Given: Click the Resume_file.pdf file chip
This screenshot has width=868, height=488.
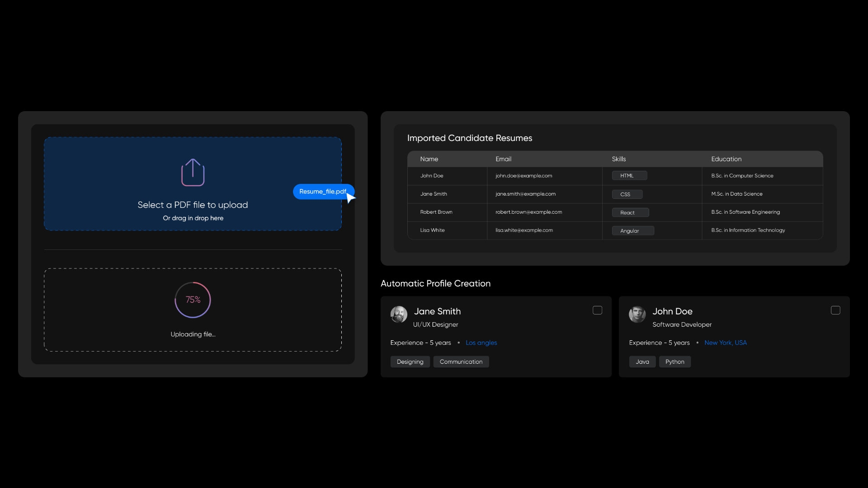Looking at the screenshot, I should pyautogui.click(x=322, y=192).
